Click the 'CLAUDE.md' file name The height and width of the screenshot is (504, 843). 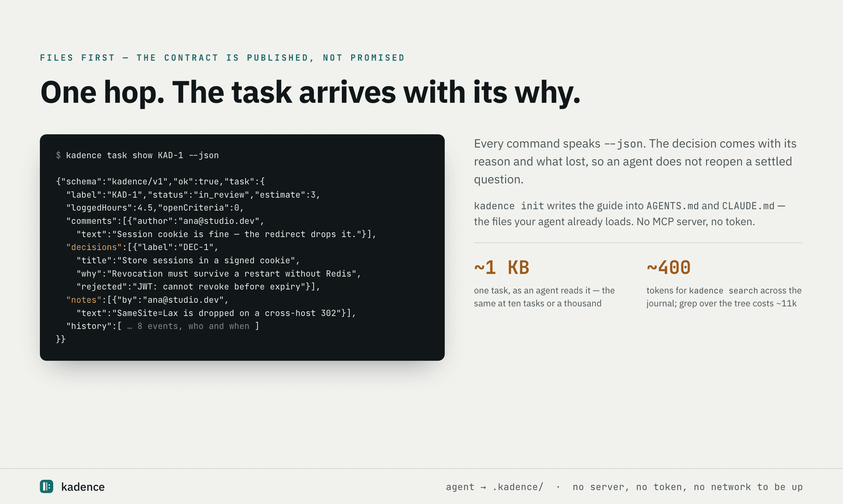pyautogui.click(x=748, y=206)
